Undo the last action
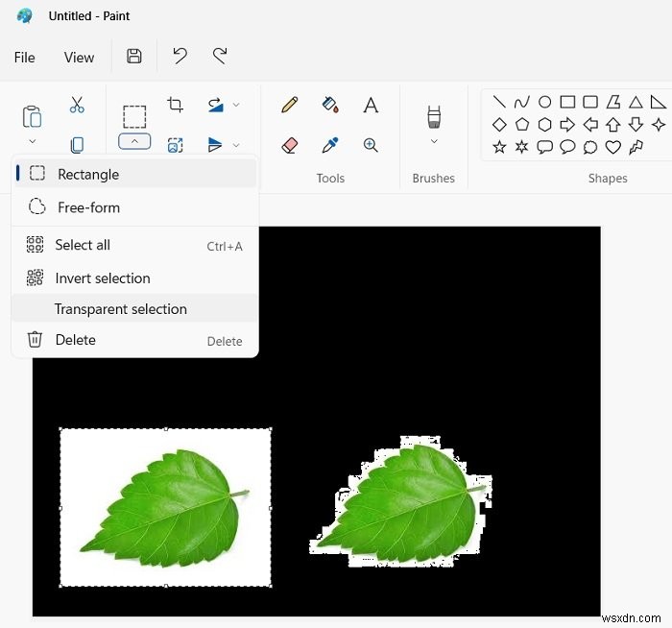The height and width of the screenshot is (628, 672). [x=180, y=56]
